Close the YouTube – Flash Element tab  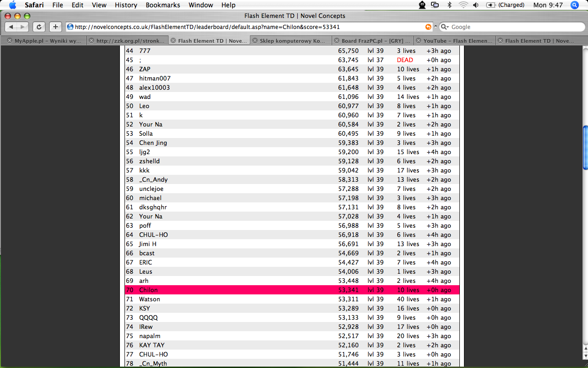(418, 41)
